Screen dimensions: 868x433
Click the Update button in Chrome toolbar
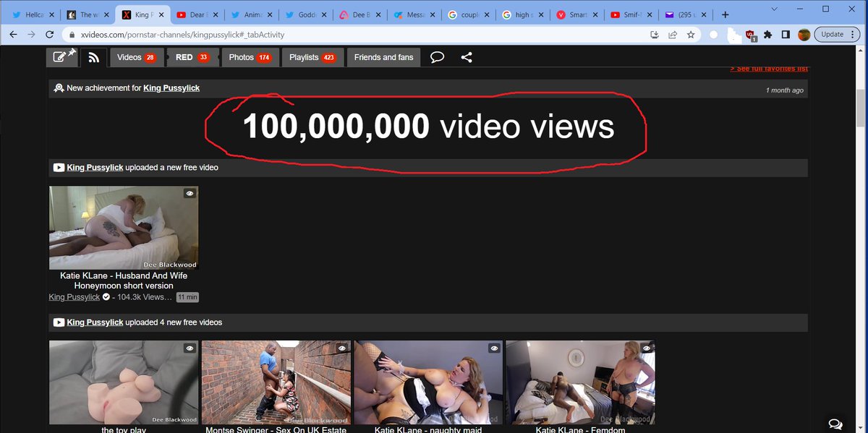coord(833,34)
